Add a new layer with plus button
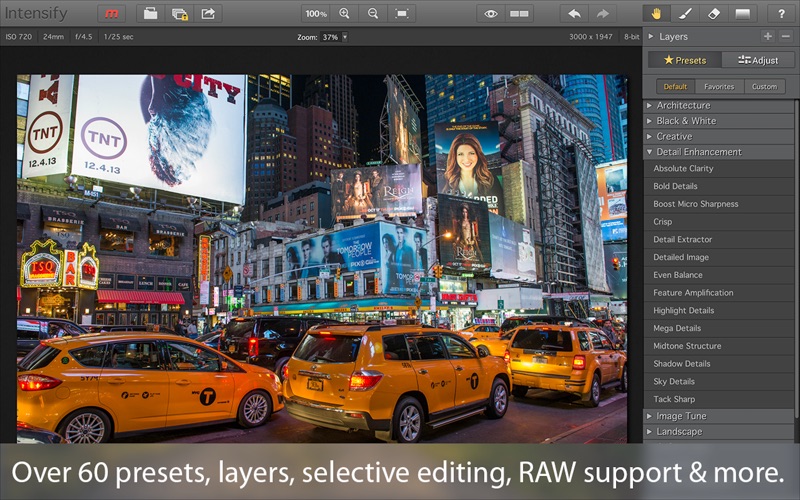The width and height of the screenshot is (800, 500). [x=767, y=36]
